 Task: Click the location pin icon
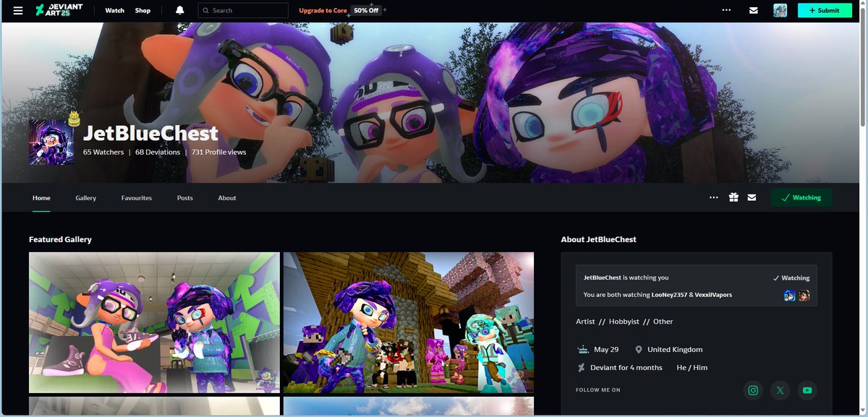(x=639, y=349)
